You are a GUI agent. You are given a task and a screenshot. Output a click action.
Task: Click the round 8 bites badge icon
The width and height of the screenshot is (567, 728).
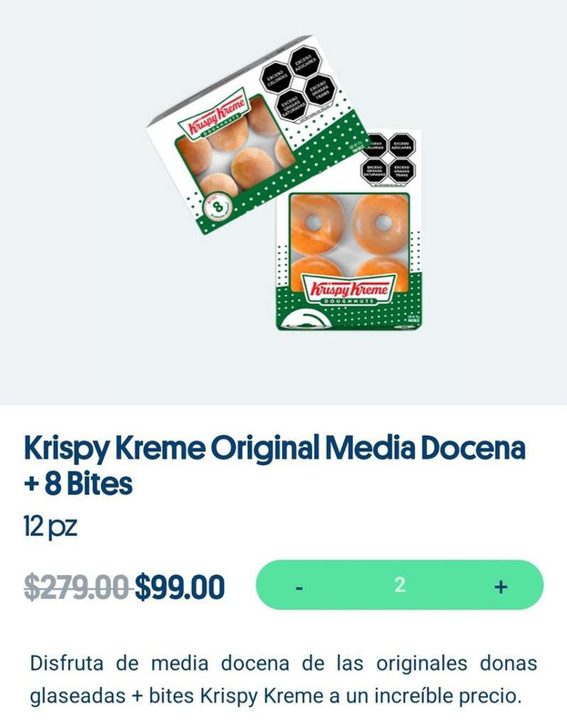pos(217,207)
